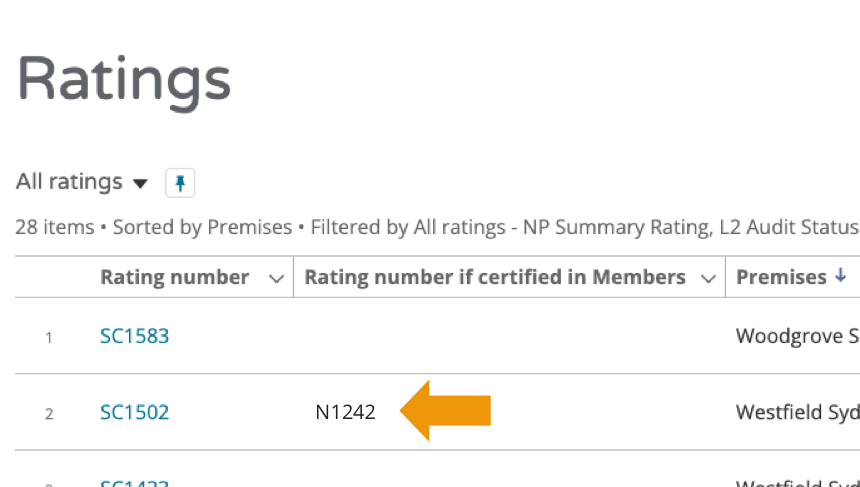This screenshot has height=487, width=860.
Task: Open the SC1502 rating record
Action: point(134,412)
